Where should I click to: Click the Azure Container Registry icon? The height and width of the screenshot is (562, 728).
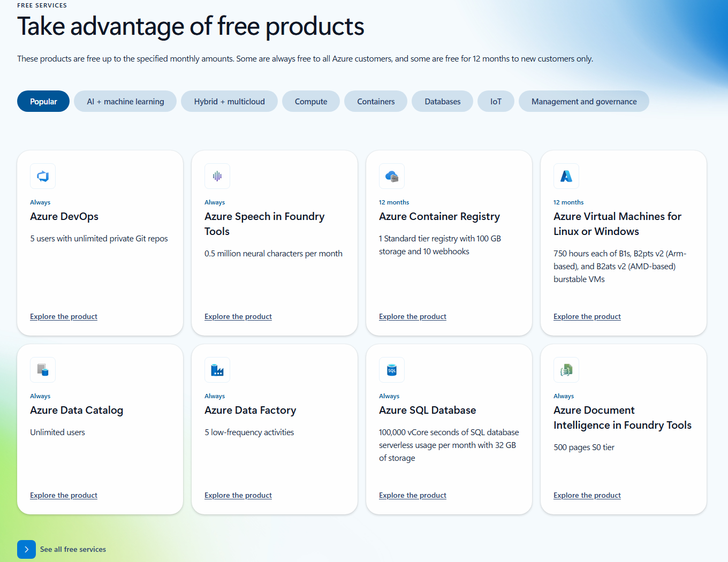(392, 176)
